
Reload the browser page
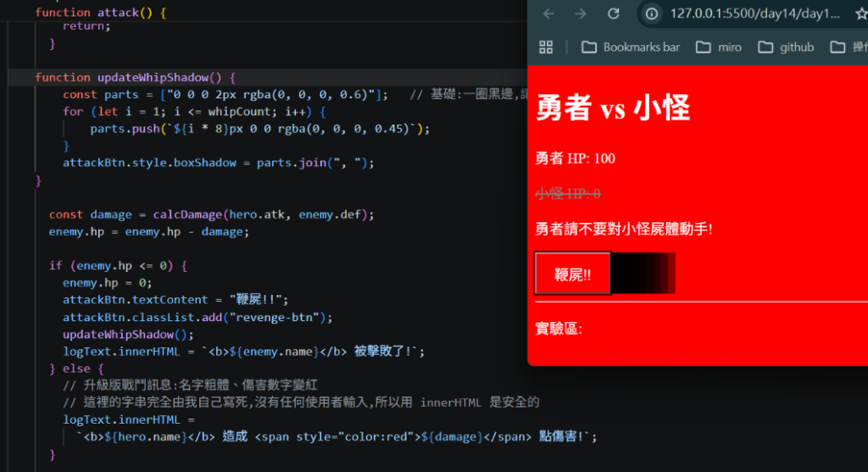pyautogui.click(x=614, y=14)
